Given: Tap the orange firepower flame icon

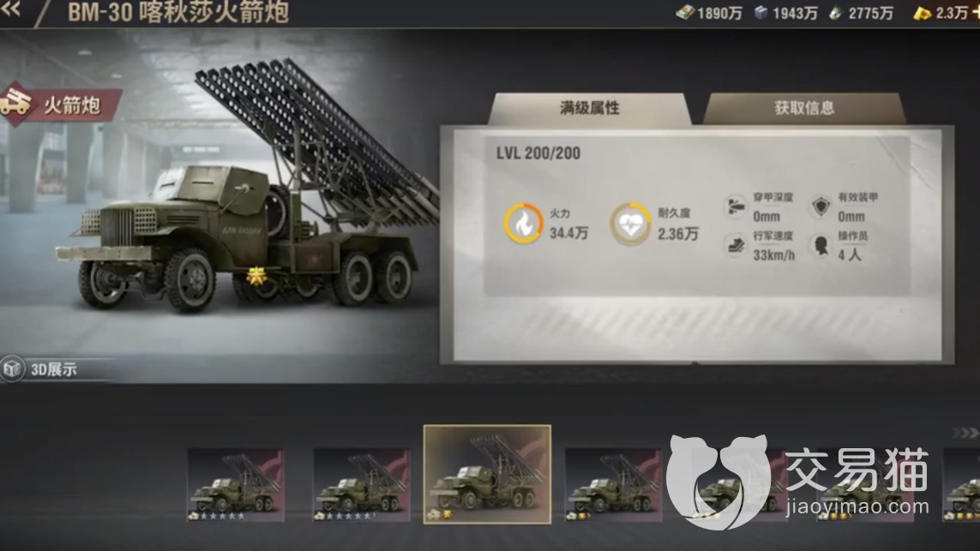Looking at the screenshot, I should click(x=524, y=223).
